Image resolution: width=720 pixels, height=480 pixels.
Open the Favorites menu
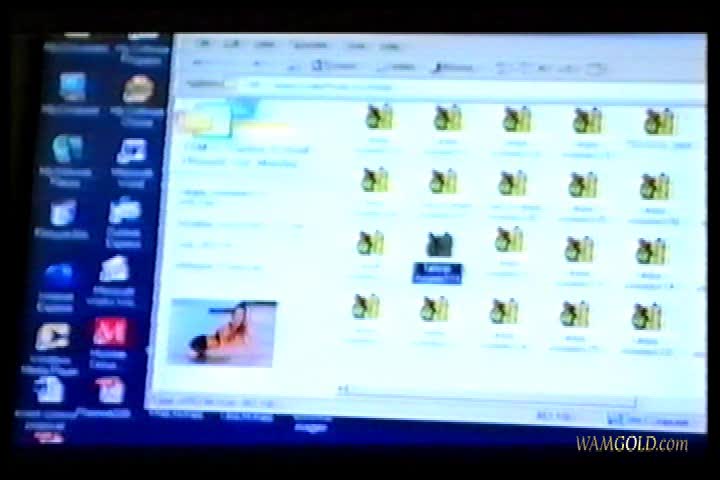coord(308,46)
